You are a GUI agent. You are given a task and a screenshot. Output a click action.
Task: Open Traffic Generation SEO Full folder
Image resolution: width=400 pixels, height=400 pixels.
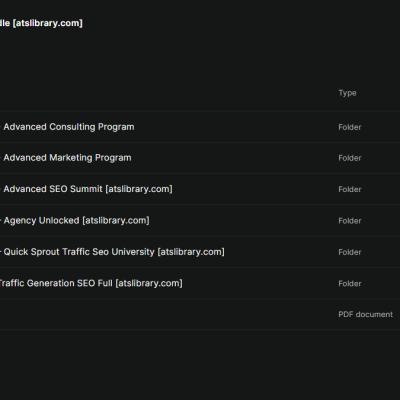pos(91,283)
